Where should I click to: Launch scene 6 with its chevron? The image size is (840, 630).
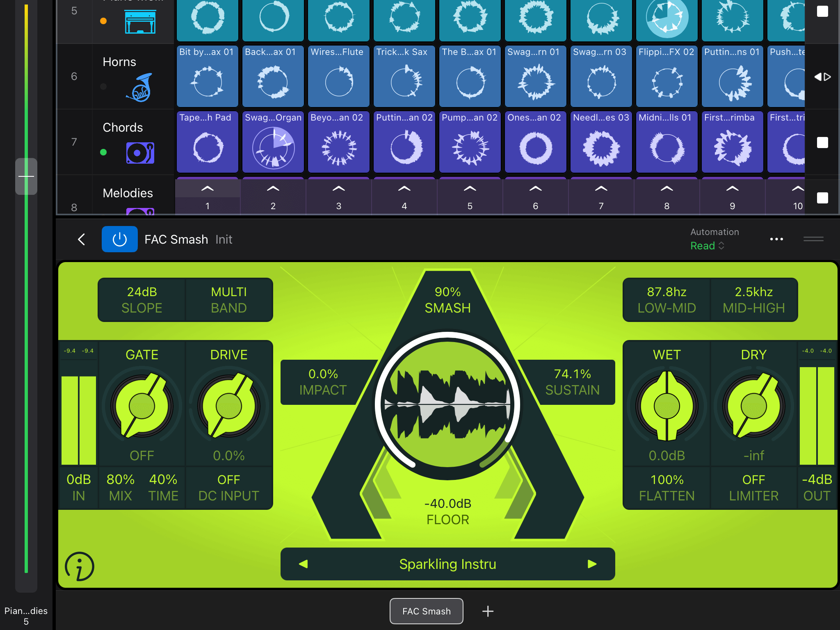point(536,189)
